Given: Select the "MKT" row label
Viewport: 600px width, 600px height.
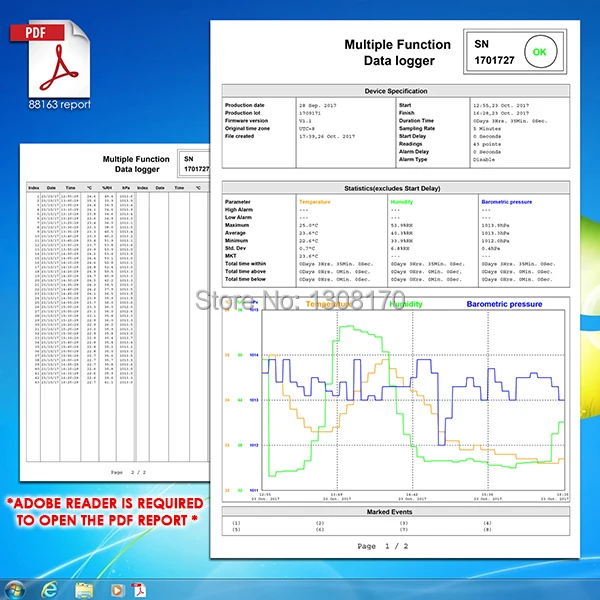Looking at the screenshot, I should pos(230,256).
